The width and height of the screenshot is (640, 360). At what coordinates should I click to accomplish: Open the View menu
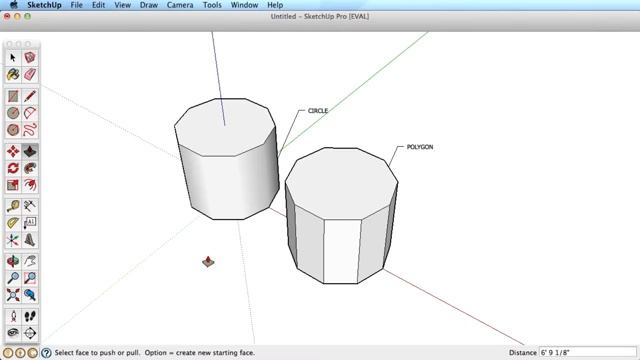coord(122,5)
